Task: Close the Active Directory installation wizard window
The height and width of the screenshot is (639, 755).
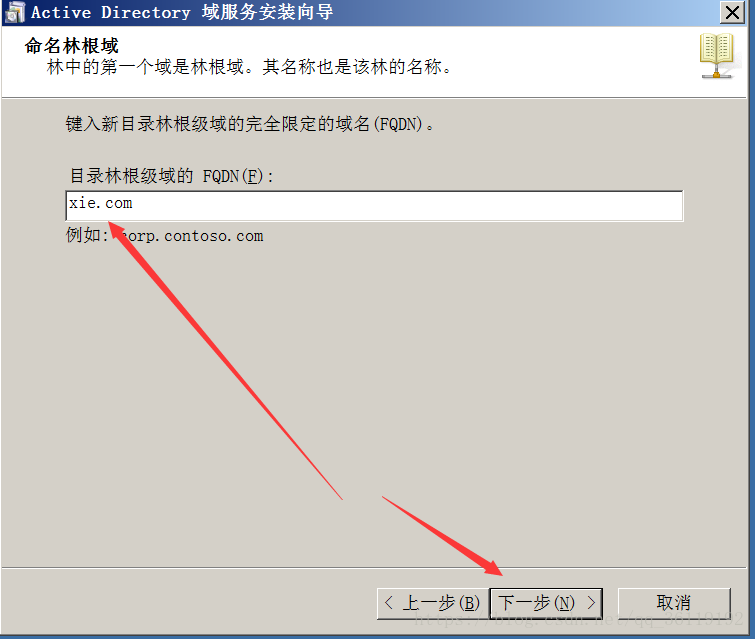Action: click(732, 12)
